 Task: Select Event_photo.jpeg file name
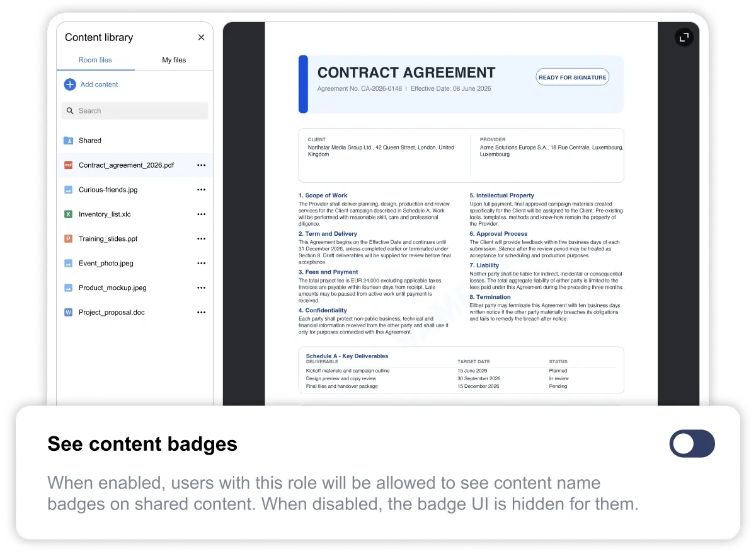106,264
